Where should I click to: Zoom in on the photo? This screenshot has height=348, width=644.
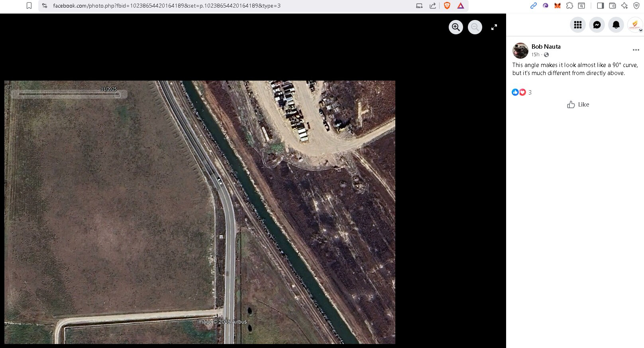456,27
